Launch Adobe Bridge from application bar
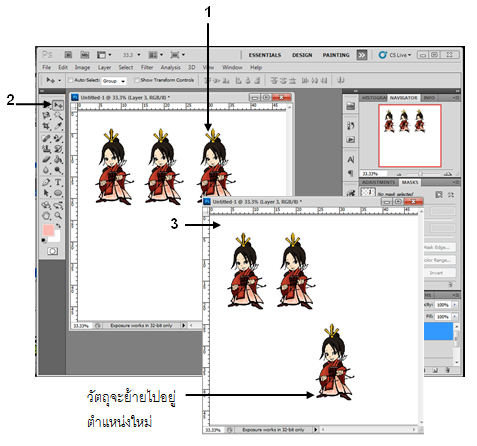Image resolution: width=477 pixels, height=446 pixels. [x=68, y=55]
